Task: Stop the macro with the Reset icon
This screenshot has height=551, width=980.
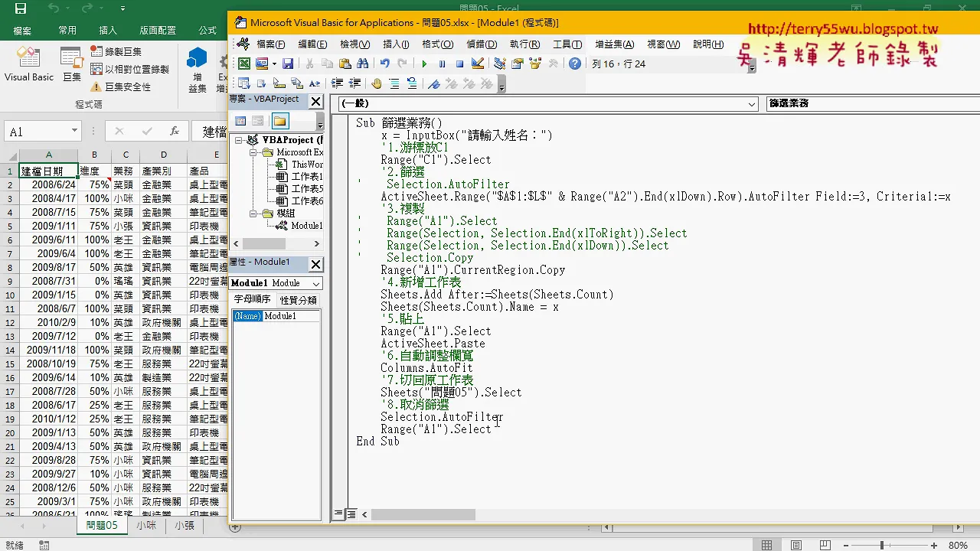Action: click(x=459, y=64)
